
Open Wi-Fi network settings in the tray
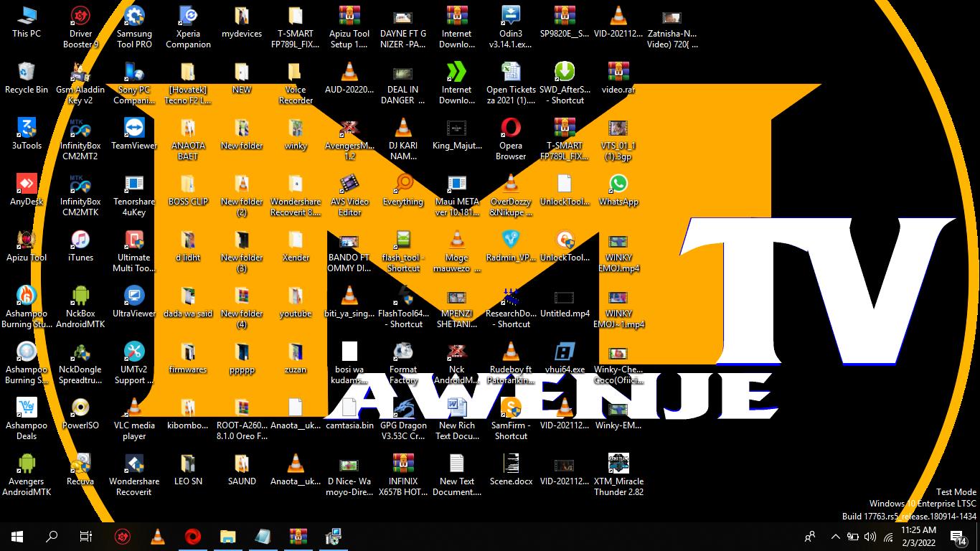coord(888,537)
